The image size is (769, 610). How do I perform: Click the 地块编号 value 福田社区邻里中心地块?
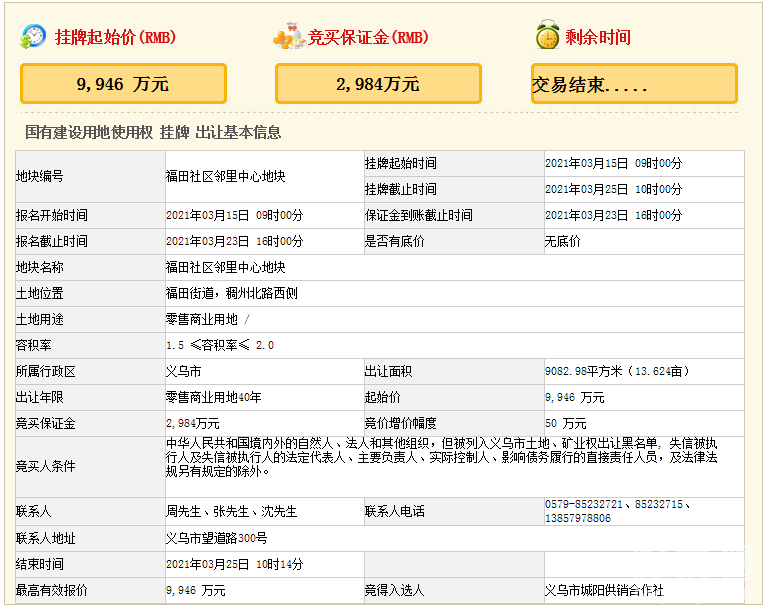[226, 176]
